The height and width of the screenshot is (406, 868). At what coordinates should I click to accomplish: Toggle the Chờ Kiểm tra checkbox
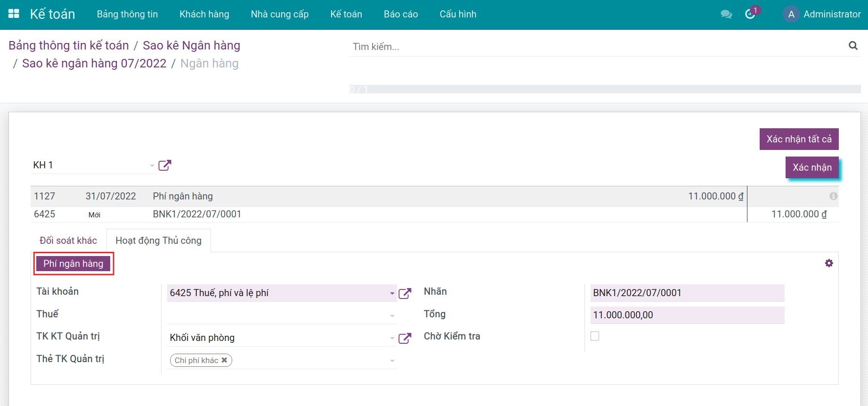[595, 336]
